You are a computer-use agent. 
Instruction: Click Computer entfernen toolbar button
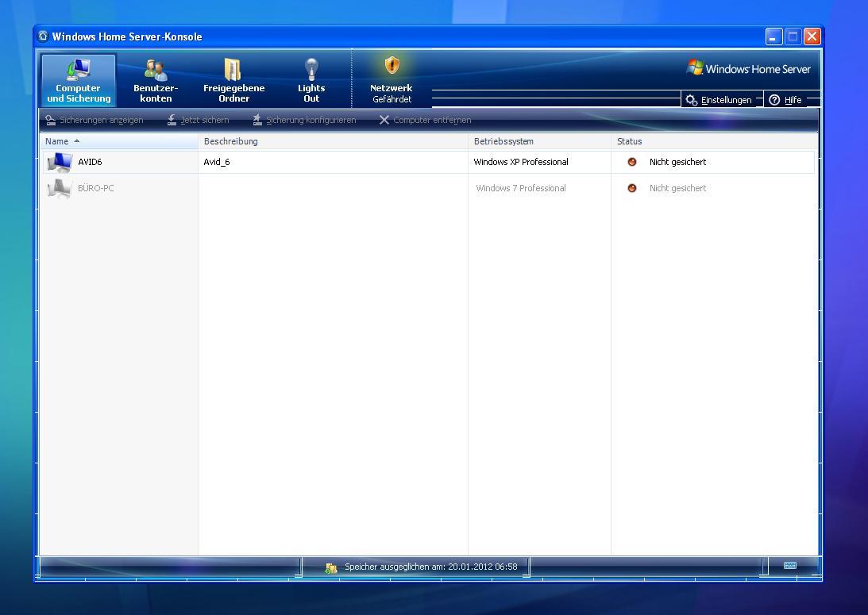425,120
